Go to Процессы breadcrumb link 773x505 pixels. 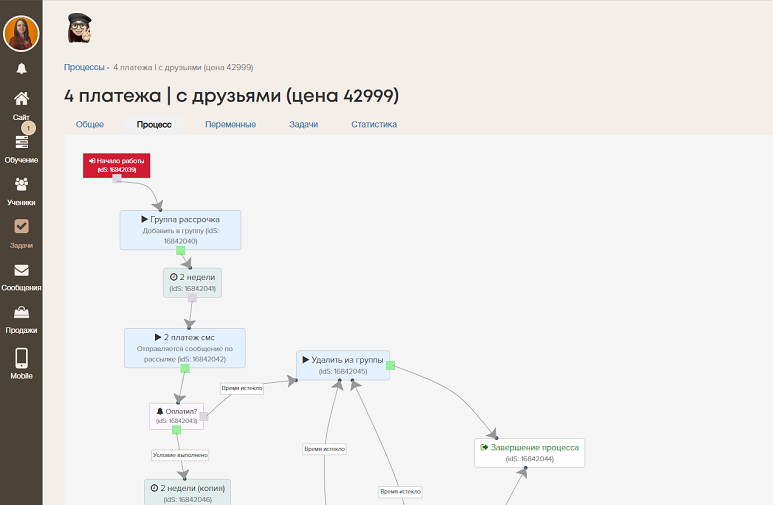click(84, 67)
